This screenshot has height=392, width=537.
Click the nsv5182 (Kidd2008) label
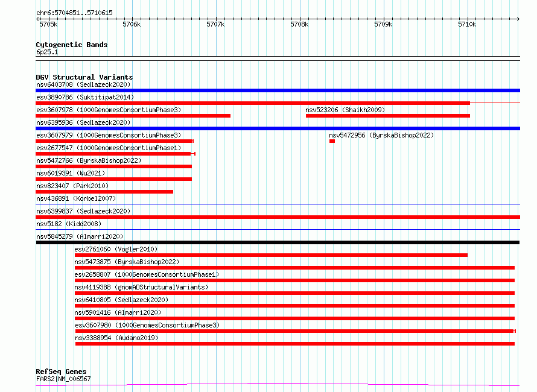[69, 224]
